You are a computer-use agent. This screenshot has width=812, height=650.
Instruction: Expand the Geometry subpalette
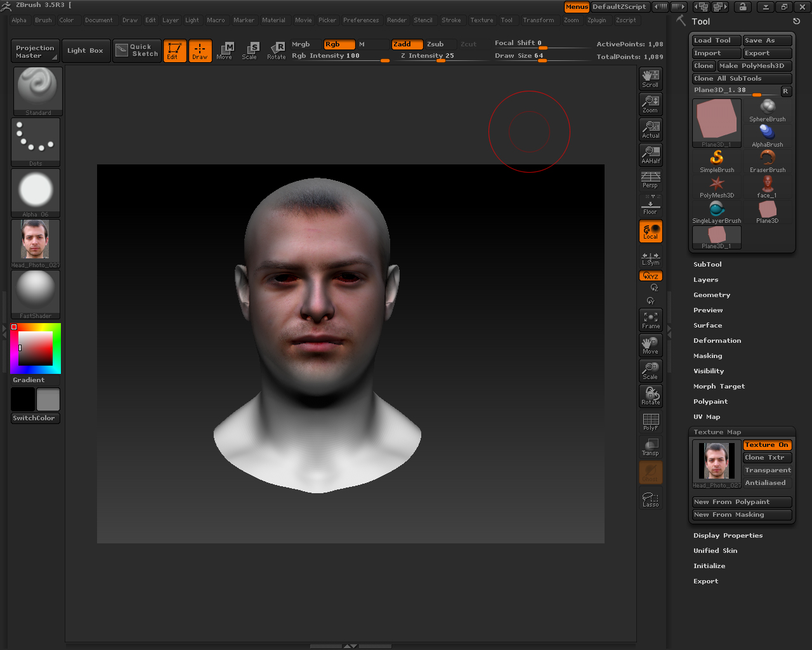click(x=711, y=295)
